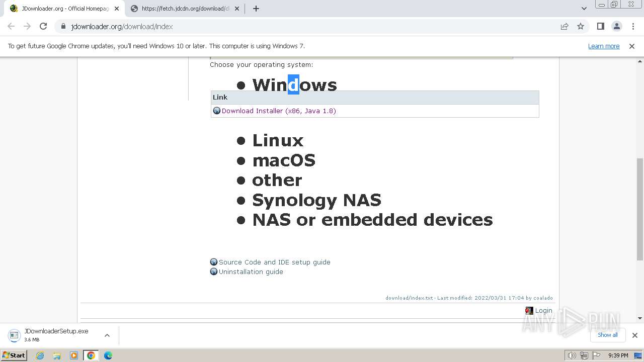
Task: Open Windows Media Player from the taskbar
Action: [x=74, y=355]
